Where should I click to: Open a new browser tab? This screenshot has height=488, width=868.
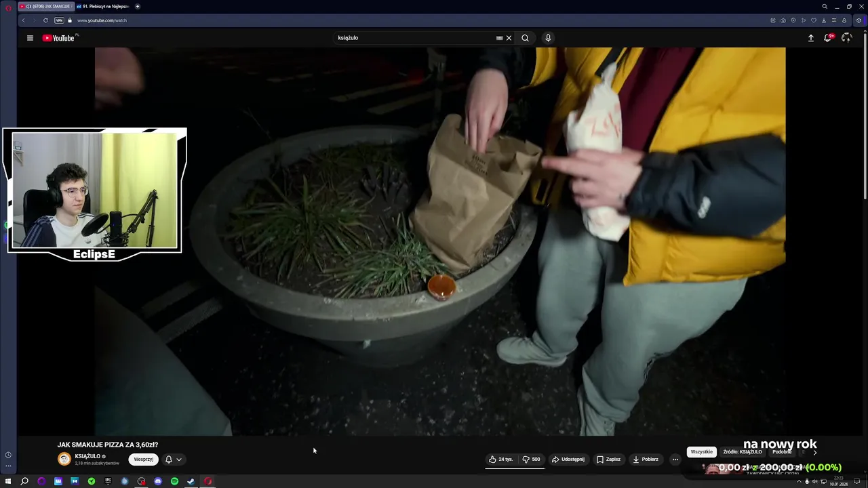[138, 6]
